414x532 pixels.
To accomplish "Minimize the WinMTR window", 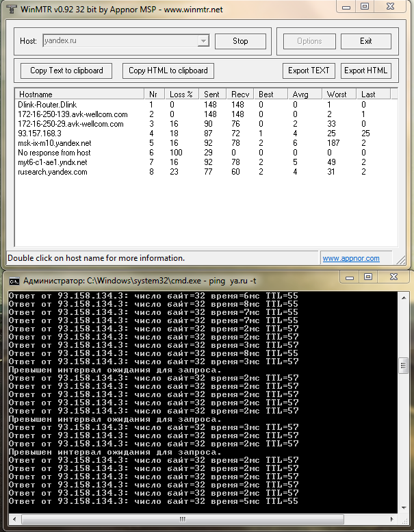I will [346, 7].
